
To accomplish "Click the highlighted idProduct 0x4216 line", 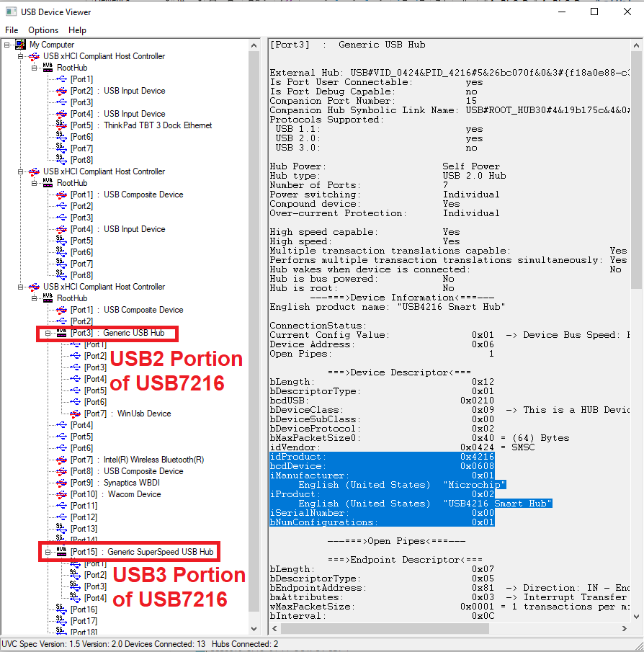I will point(382,457).
